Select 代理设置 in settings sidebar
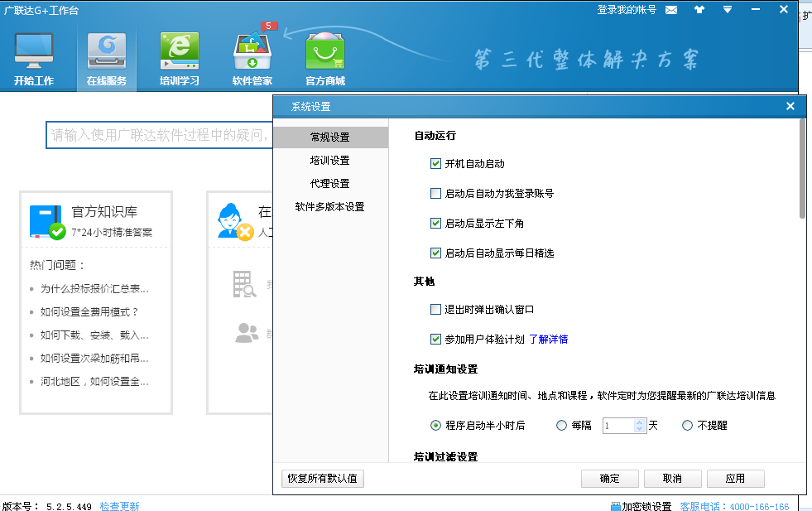The image size is (812, 511). point(330,184)
